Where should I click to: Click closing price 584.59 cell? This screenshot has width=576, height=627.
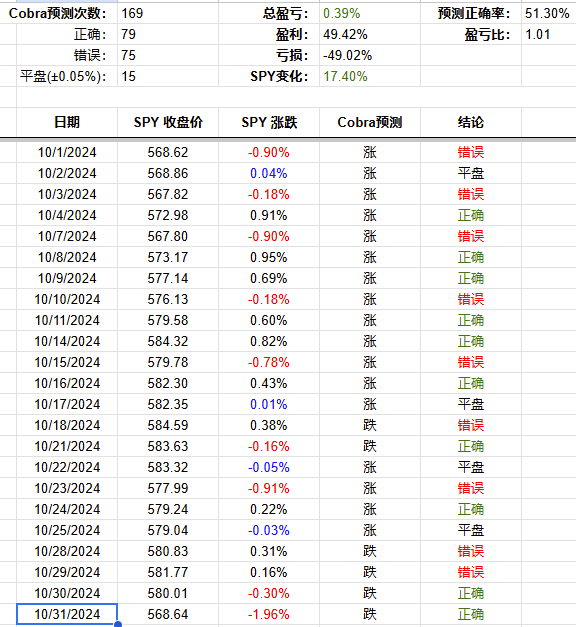[x=168, y=425]
